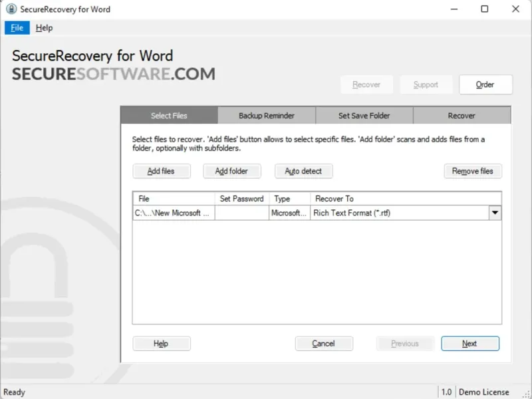
Task: Click the Add files button
Action: point(162,171)
